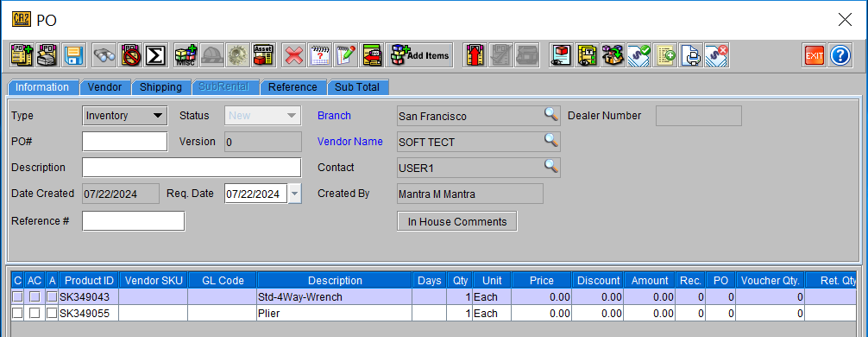Click the GL Code column header

pyautogui.click(x=223, y=281)
